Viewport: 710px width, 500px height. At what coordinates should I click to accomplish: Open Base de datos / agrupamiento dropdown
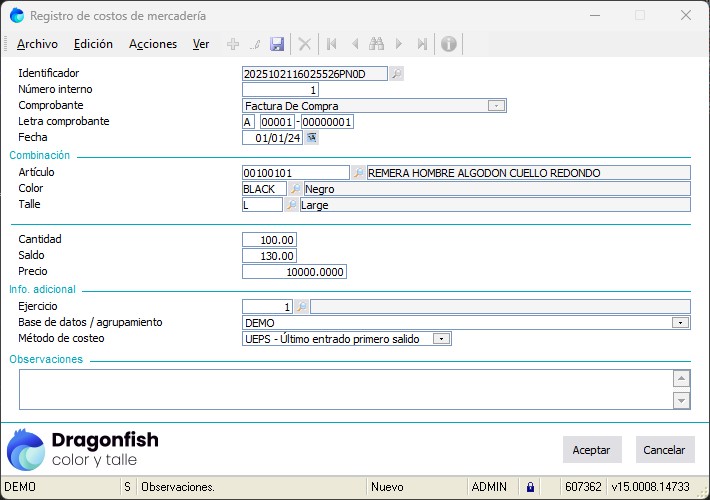(680, 323)
